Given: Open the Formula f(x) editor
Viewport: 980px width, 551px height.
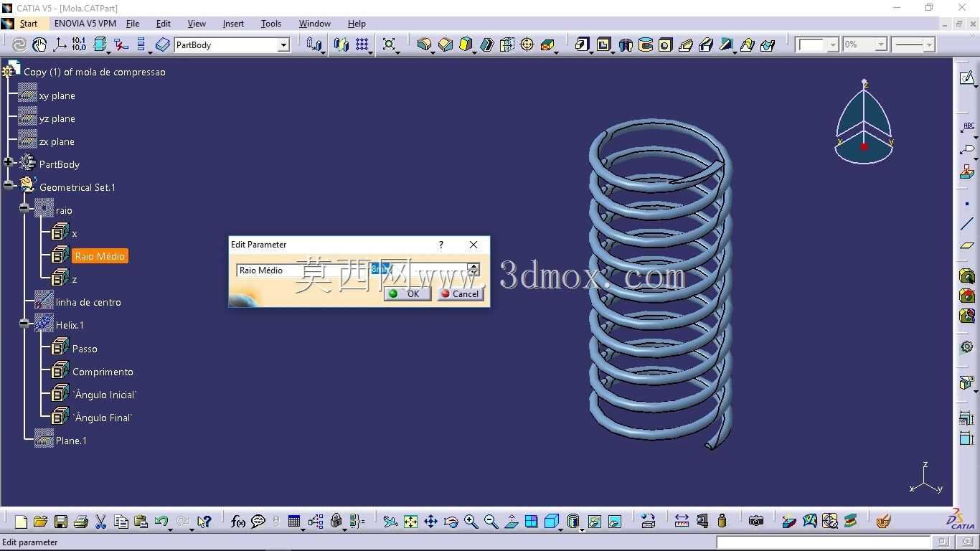Looking at the screenshot, I should tap(238, 522).
